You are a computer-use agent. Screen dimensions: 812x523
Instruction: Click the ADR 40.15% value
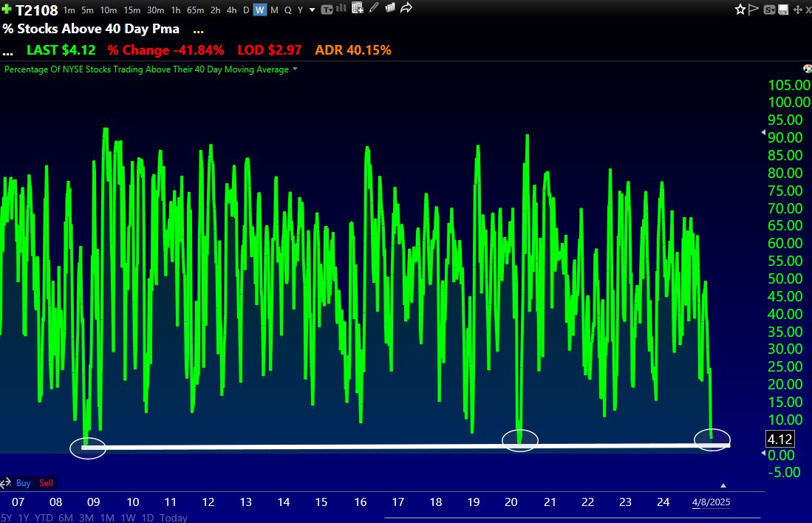(353, 50)
